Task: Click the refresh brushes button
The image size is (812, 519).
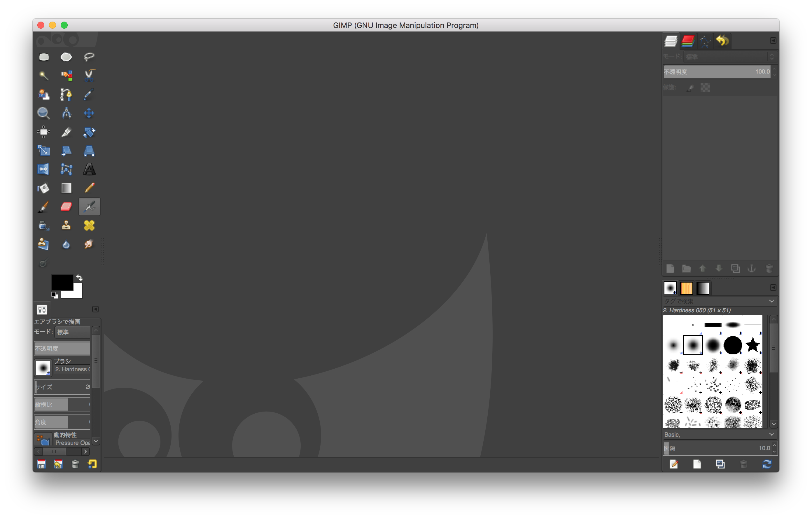Action: click(767, 464)
